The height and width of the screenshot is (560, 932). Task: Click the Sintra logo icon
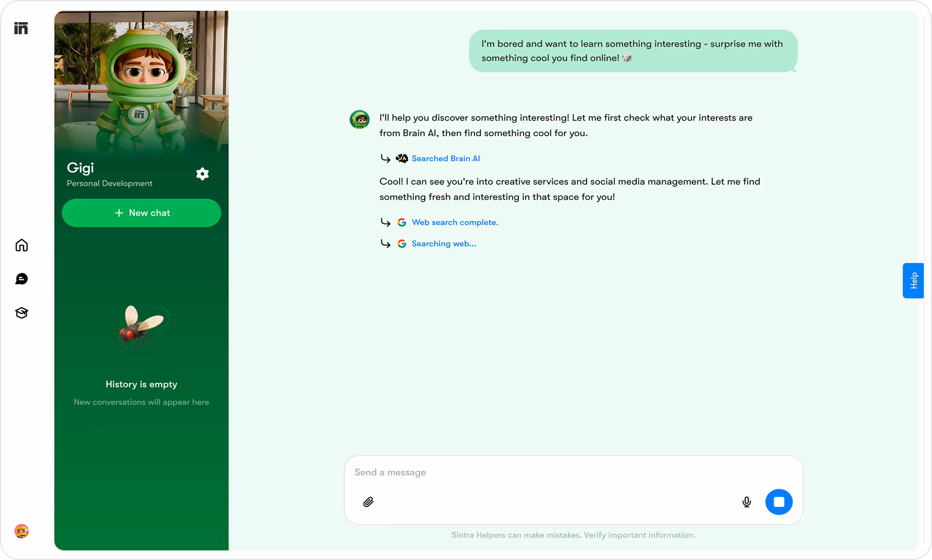tap(21, 28)
